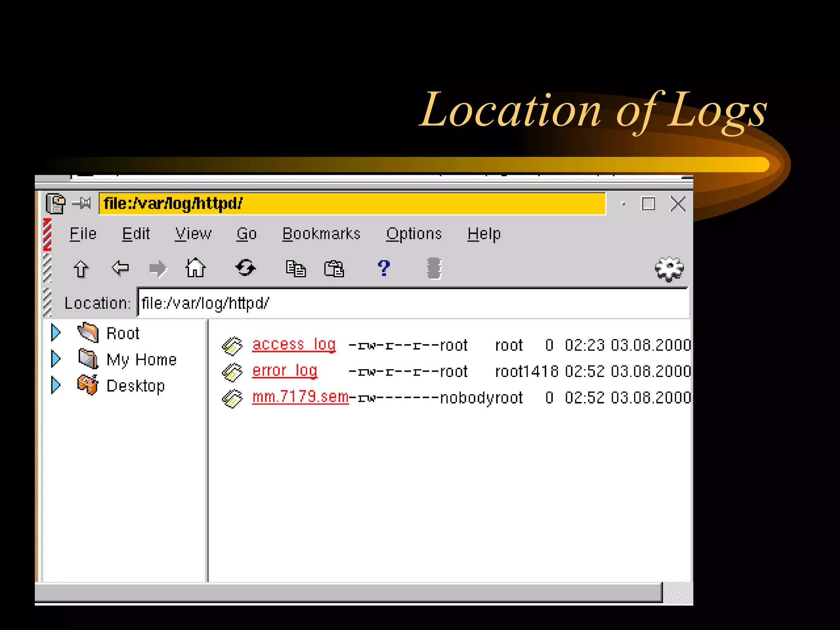Click the 'Location:' label
This screenshot has height=630, width=840.
(x=98, y=303)
